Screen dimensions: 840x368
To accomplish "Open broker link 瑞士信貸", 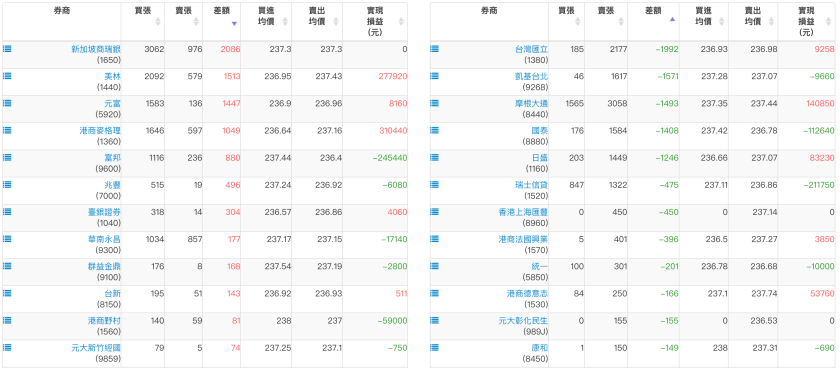I will pos(531,185).
